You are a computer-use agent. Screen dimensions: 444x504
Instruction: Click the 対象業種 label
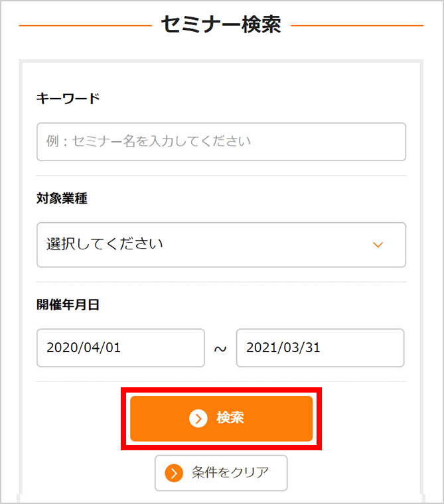coord(62,198)
